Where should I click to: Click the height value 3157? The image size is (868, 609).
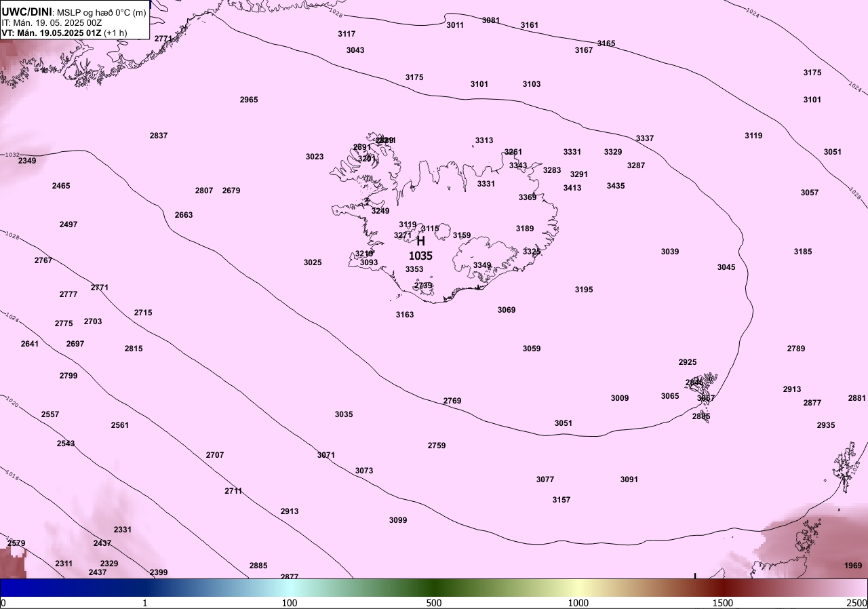[561, 500]
